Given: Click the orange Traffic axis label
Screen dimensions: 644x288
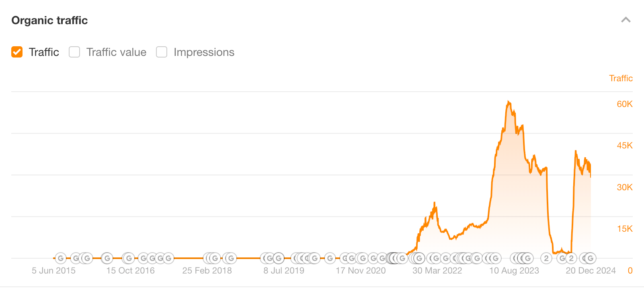Looking at the screenshot, I should tap(621, 78).
